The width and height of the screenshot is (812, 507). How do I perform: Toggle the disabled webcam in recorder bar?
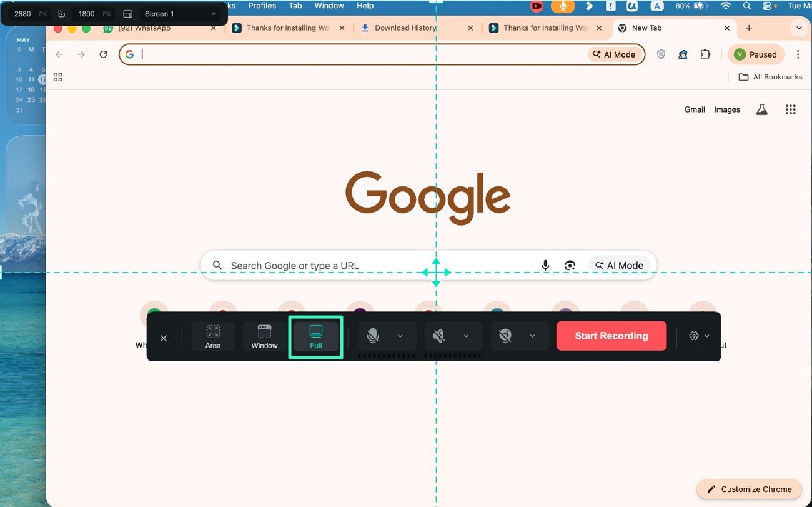(x=505, y=336)
